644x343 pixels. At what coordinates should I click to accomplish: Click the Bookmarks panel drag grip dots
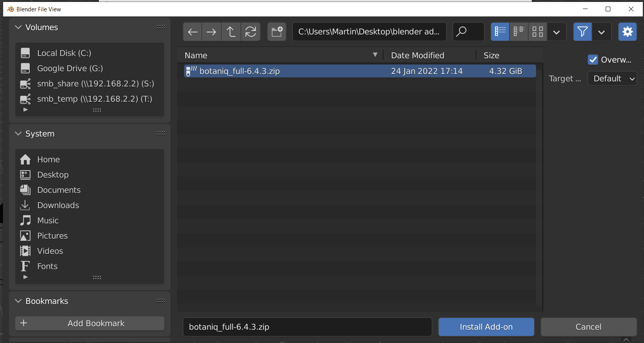click(x=161, y=301)
